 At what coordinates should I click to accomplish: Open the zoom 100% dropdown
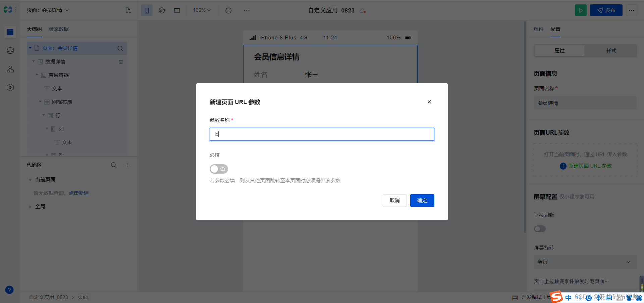click(202, 10)
